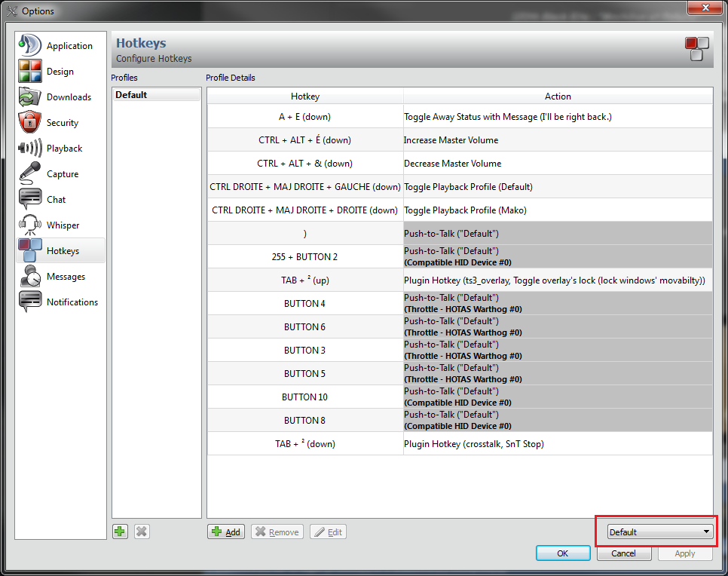Click the green plus add profile icon

120,532
